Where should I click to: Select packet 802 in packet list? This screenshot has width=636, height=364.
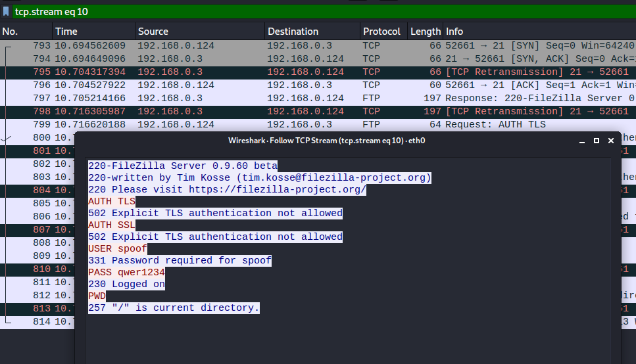click(x=37, y=164)
